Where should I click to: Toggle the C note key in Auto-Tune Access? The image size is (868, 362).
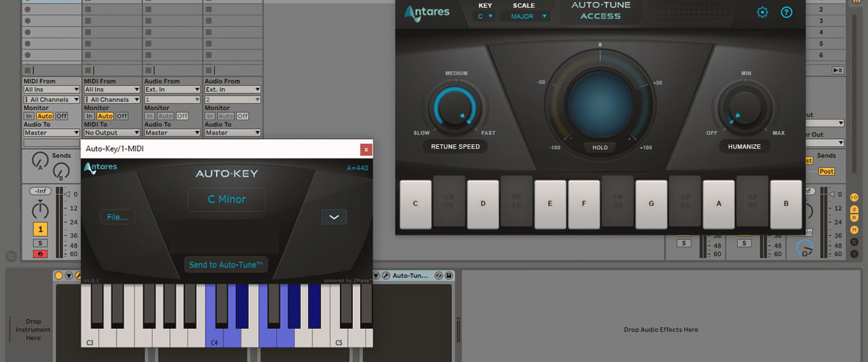416,203
